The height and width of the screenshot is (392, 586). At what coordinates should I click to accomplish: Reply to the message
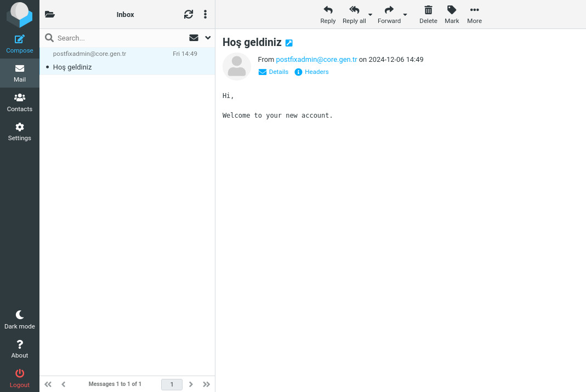point(328,15)
